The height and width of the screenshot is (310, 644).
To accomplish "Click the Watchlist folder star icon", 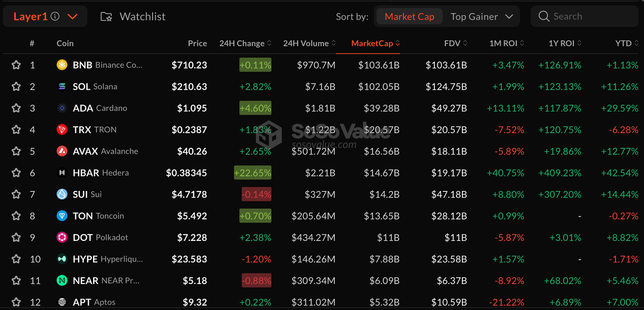I will click(x=106, y=17).
